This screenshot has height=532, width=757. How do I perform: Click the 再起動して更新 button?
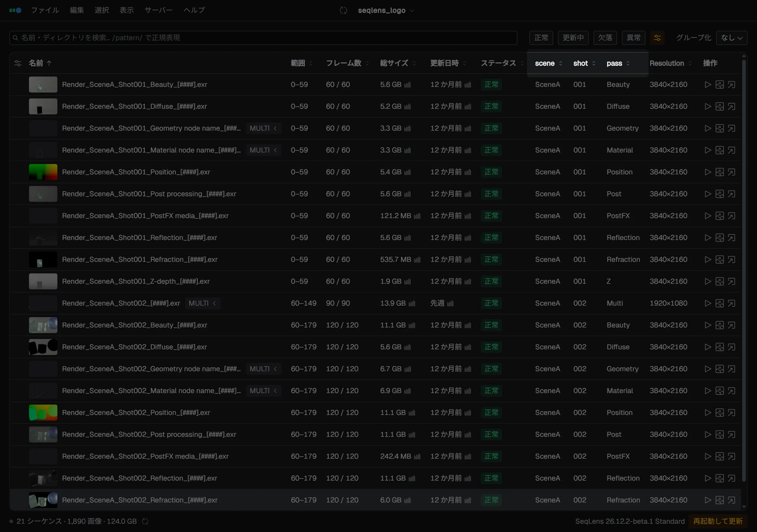(718, 521)
